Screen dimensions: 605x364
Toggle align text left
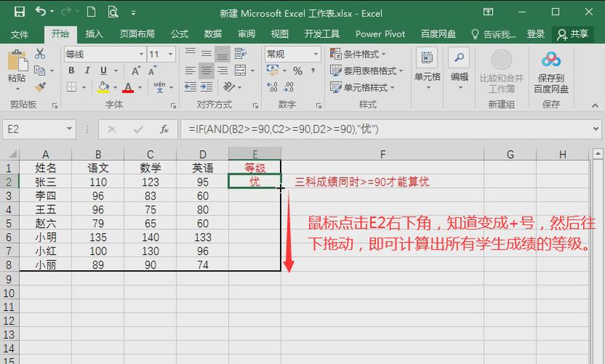click(190, 71)
